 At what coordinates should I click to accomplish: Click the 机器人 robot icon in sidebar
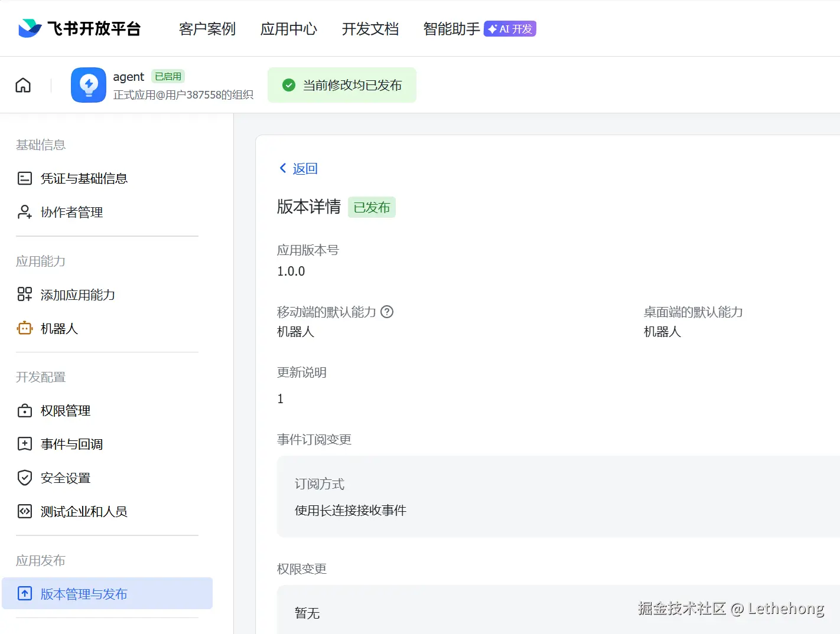(x=25, y=328)
